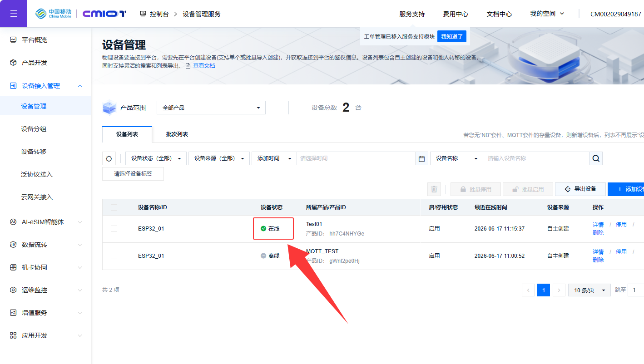
Task: Click the magnifier search icon
Action: tap(596, 158)
